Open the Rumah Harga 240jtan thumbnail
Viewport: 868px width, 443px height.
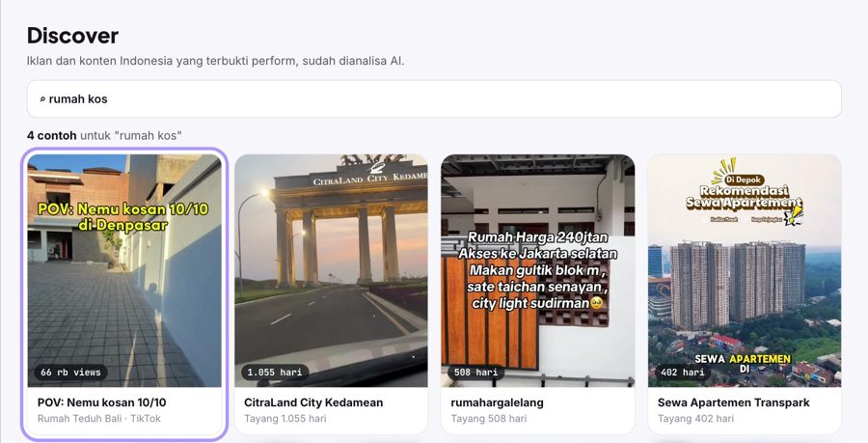(x=538, y=271)
